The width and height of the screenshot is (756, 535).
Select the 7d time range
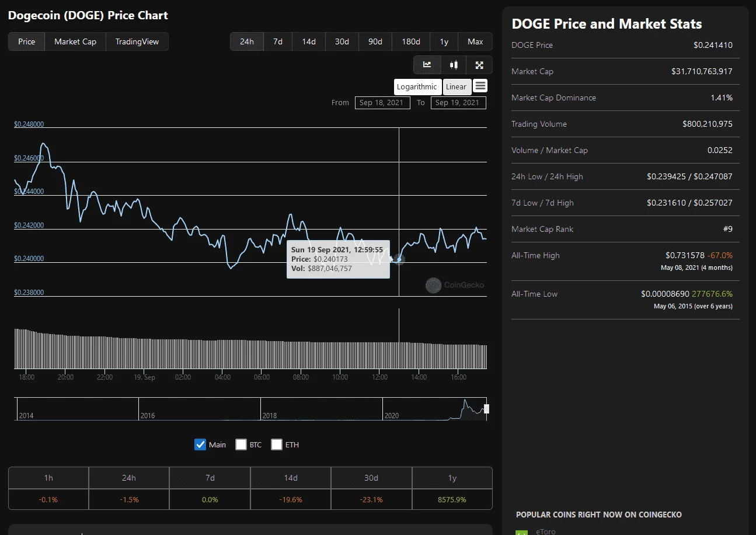(278, 41)
